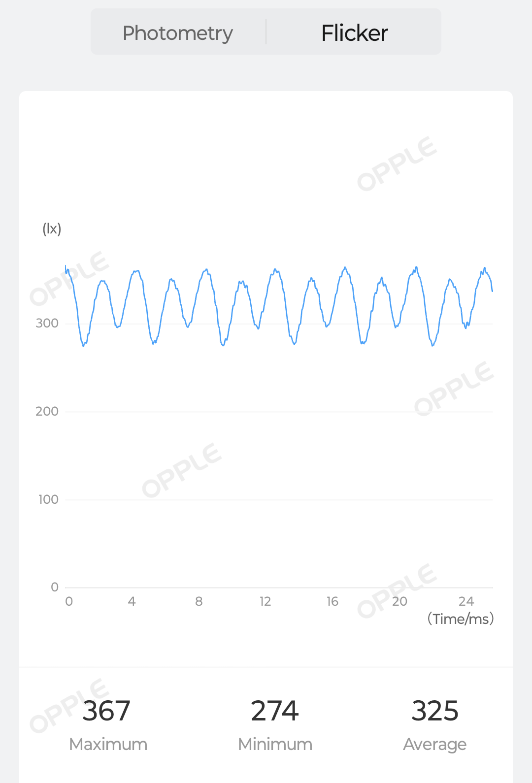Image resolution: width=532 pixels, height=783 pixels.
Task: Click the 16 ms x-axis tick
Action: (x=332, y=601)
